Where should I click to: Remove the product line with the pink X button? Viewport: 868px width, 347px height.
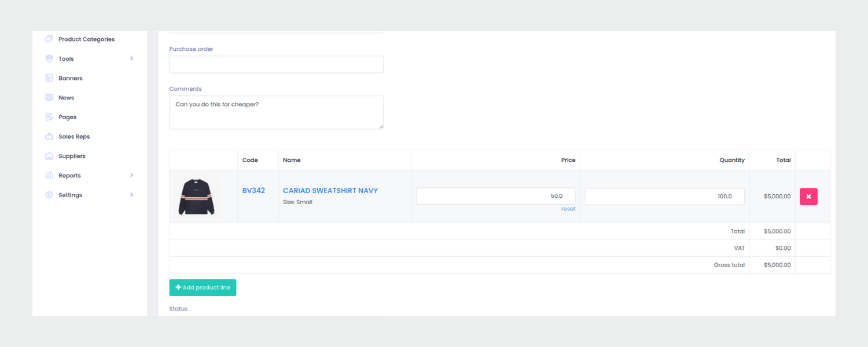[808, 196]
